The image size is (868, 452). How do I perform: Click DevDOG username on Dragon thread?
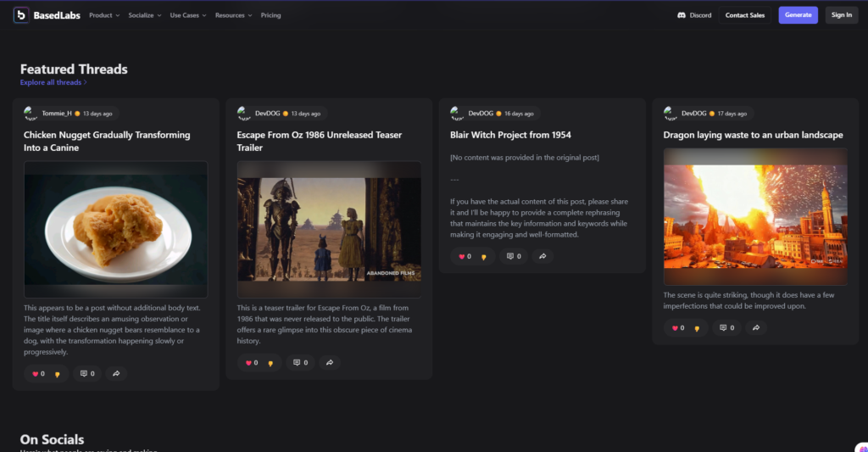coord(693,114)
